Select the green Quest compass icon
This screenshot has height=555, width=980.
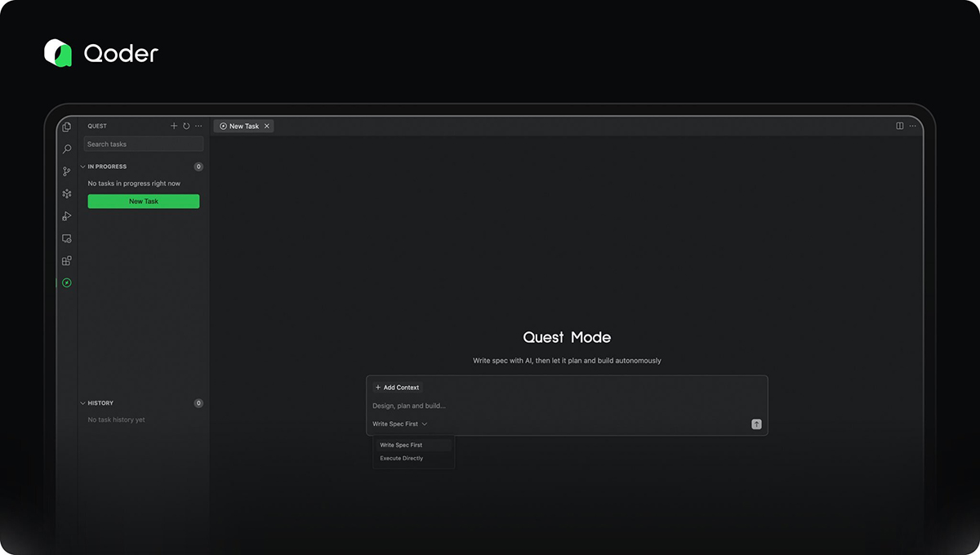coord(67,282)
